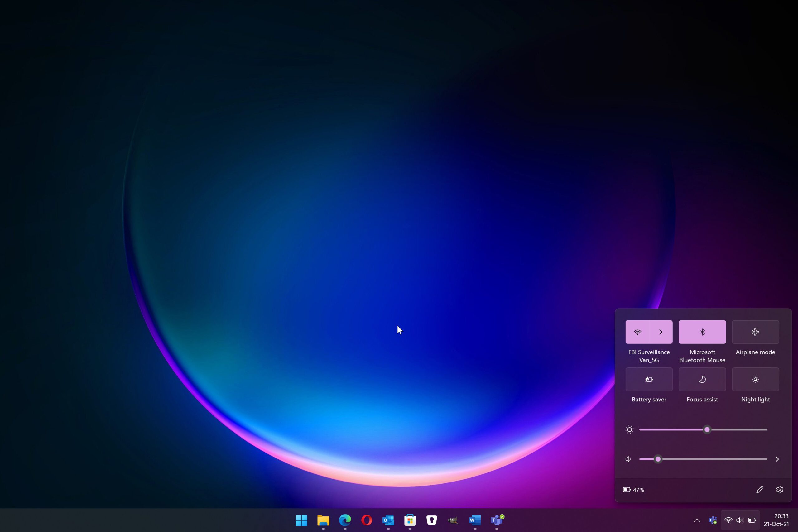798x532 pixels.
Task: Enable Airplane mode
Action: coord(756,332)
